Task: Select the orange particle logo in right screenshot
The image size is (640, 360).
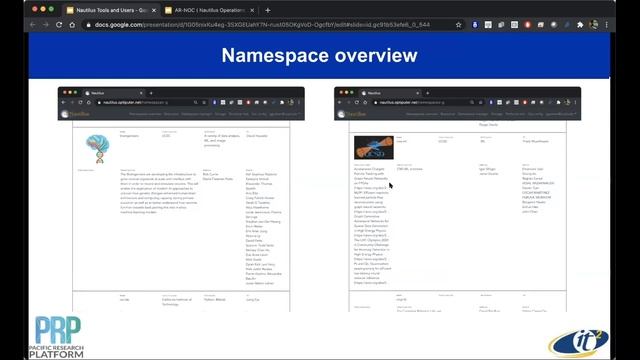Action: [374, 148]
